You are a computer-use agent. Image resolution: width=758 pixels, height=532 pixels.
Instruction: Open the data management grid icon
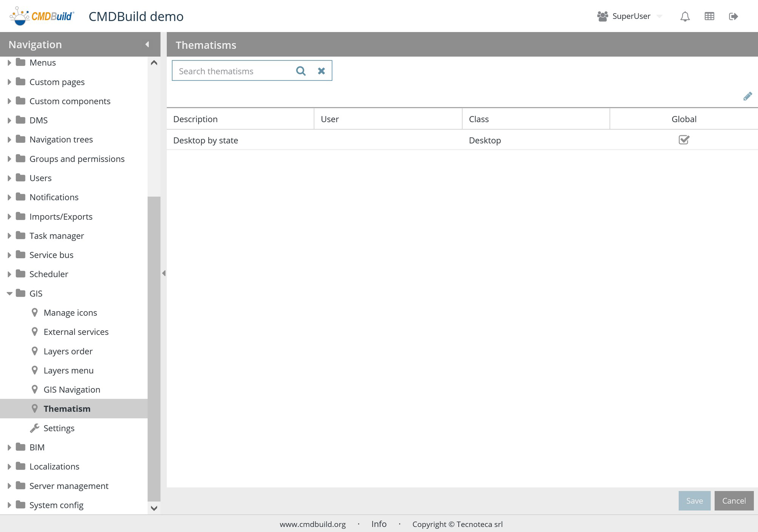[709, 16]
